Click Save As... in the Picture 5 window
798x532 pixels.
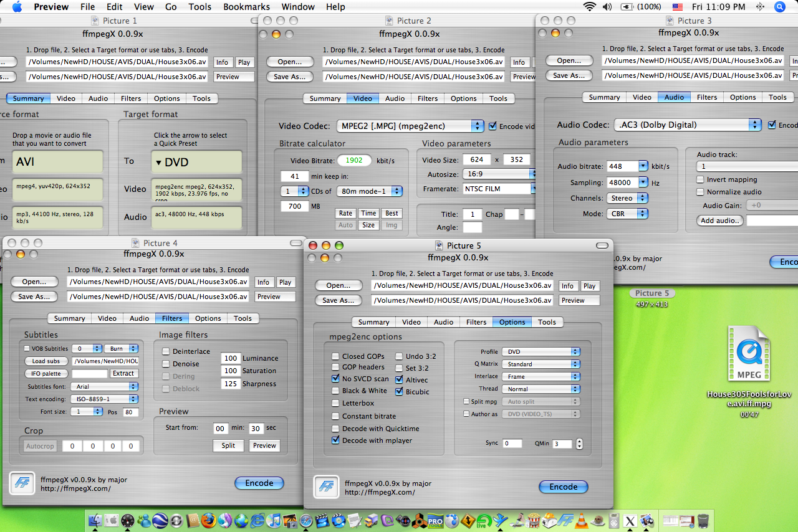339,300
